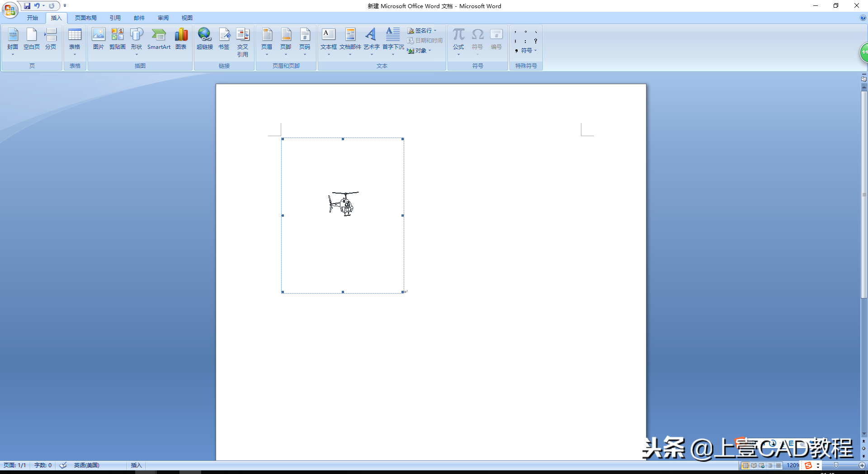The image size is (868, 474).
Task: Switch to Web Layout view
Action: (x=762, y=465)
